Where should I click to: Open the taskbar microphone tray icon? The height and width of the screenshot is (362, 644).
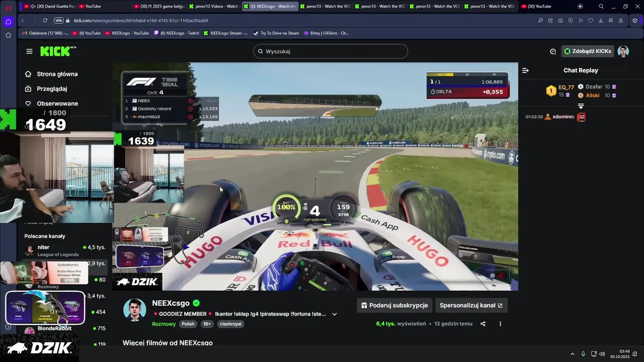pyautogui.click(x=583, y=354)
